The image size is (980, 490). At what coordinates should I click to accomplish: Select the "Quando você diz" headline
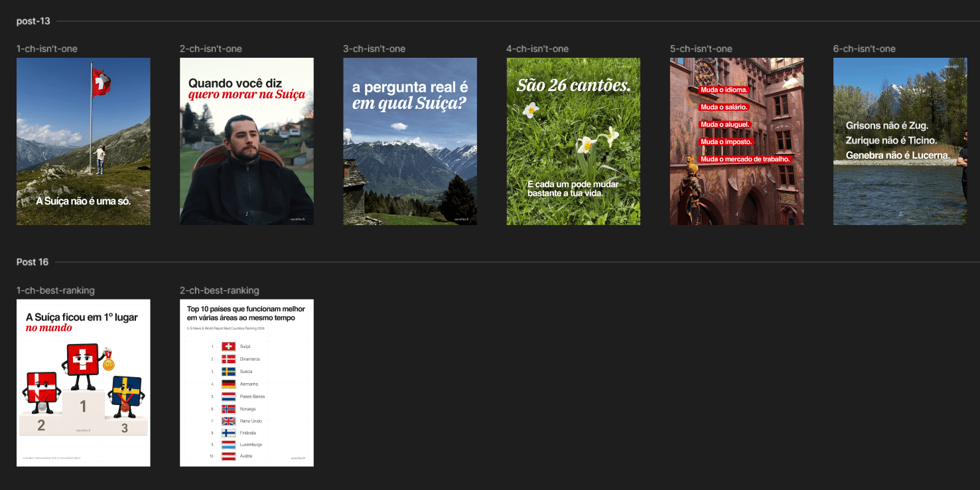pos(235,83)
